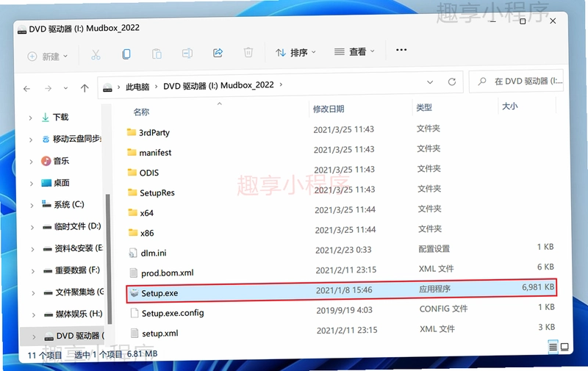
Task: Open the 排序 (Sort) dropdown
Action: [296, 52]
